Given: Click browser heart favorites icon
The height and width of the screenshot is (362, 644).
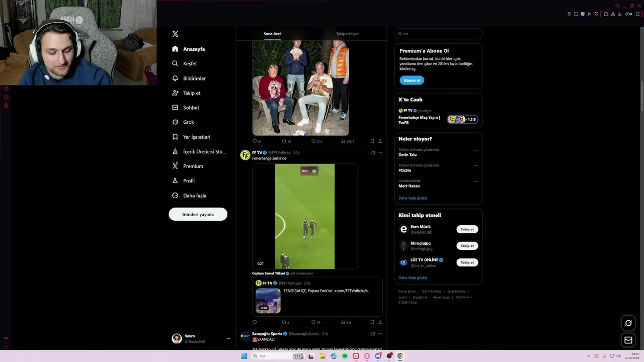Looking at the screenshot, I should click(x=596, y=14).
